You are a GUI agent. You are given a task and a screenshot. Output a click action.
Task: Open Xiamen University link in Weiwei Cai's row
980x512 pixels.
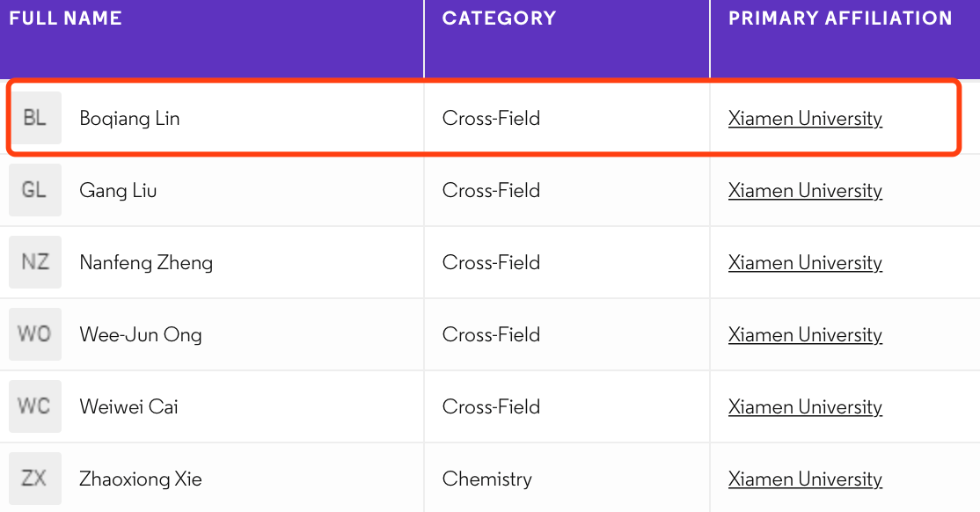tap(805, 407)
